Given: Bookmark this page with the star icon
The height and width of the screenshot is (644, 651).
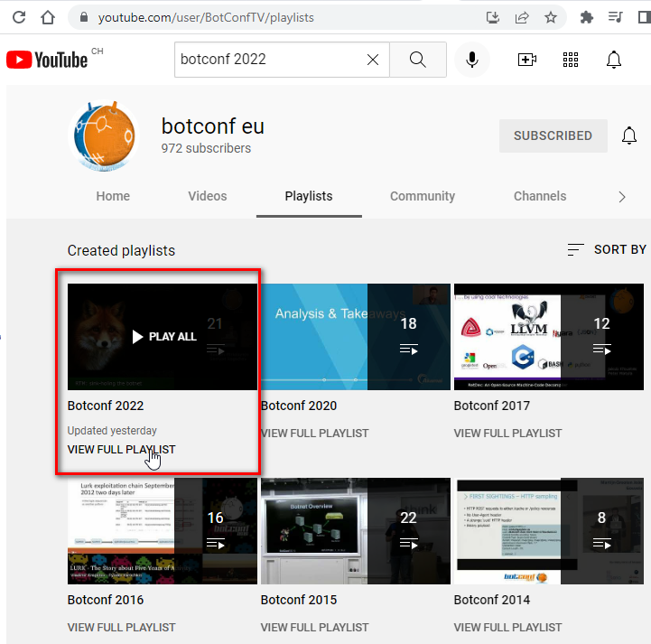Looking at the screenshot, I should [x=551, y=17].
